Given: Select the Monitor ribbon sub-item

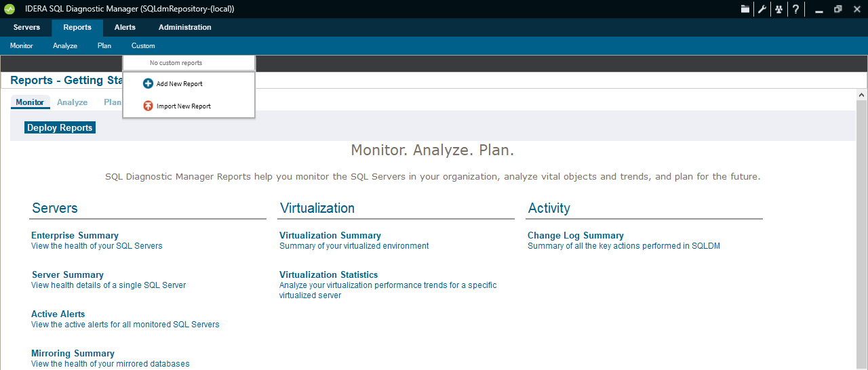Looking at the screenshot, I should 22,46.
